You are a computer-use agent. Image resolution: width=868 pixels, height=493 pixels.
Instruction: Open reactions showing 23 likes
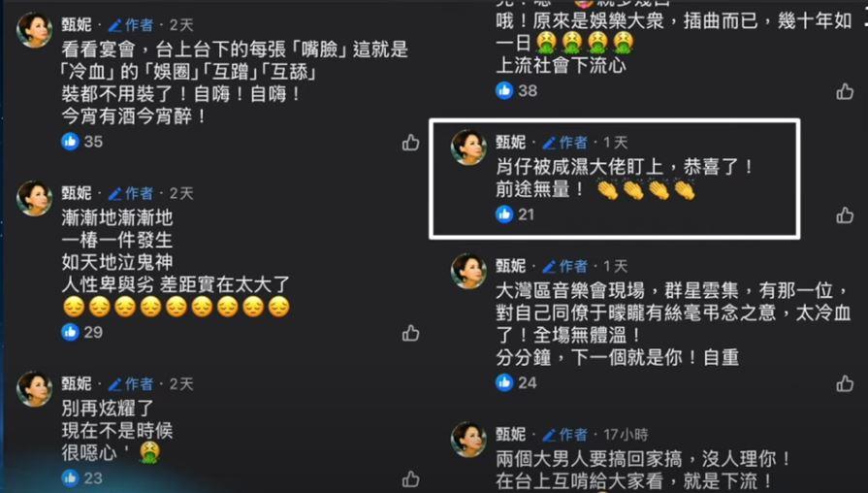(x=81, y=478)
